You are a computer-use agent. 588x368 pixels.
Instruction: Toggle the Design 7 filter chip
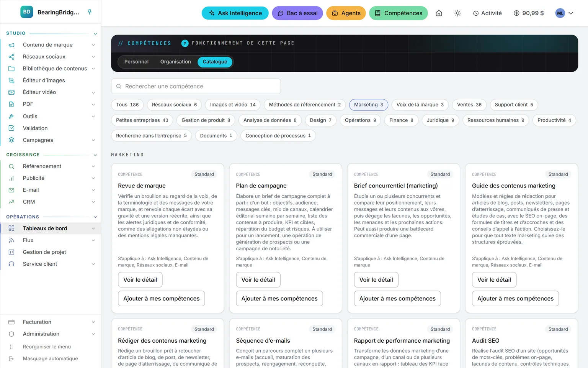click(320, 120)
